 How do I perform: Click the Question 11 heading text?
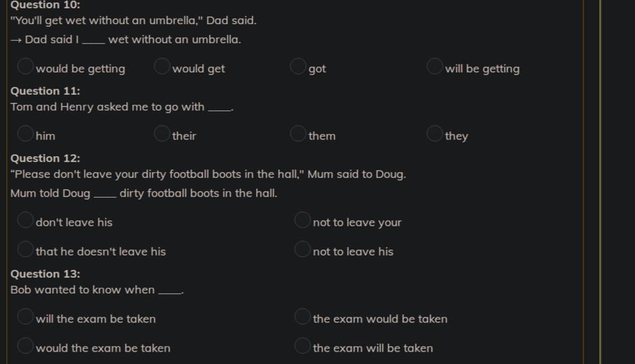tap(45, 91)
